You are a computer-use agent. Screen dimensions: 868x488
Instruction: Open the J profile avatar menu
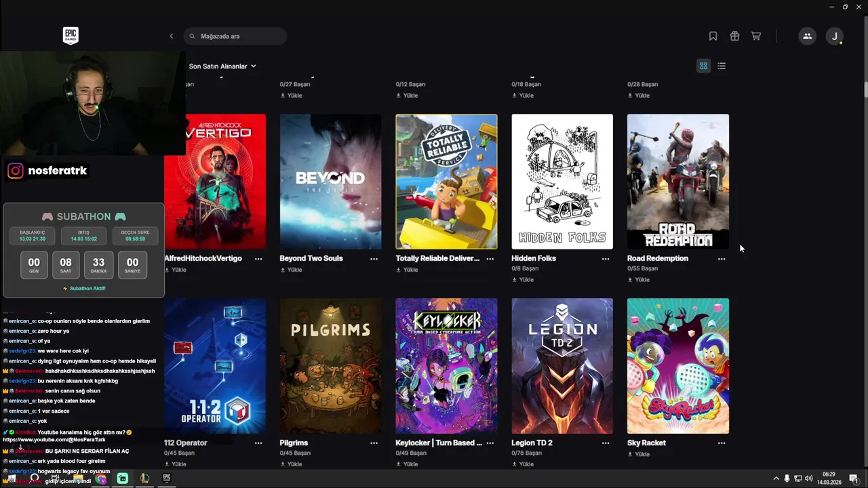pos(835,36)
